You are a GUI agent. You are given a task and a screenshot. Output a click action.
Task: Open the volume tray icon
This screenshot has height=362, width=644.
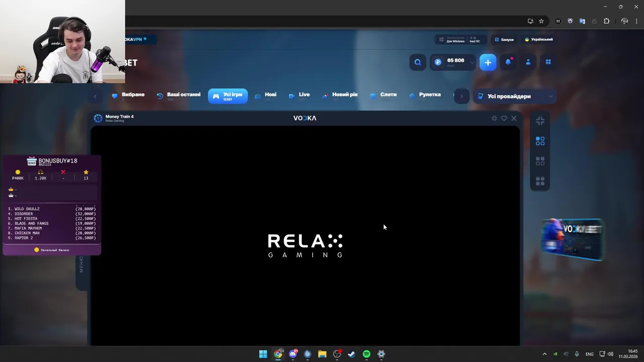point(610,354)
